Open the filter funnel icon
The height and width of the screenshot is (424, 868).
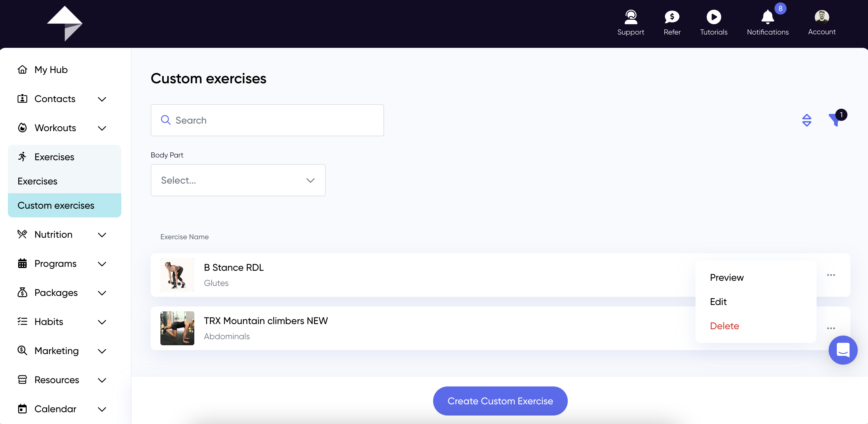835,120
